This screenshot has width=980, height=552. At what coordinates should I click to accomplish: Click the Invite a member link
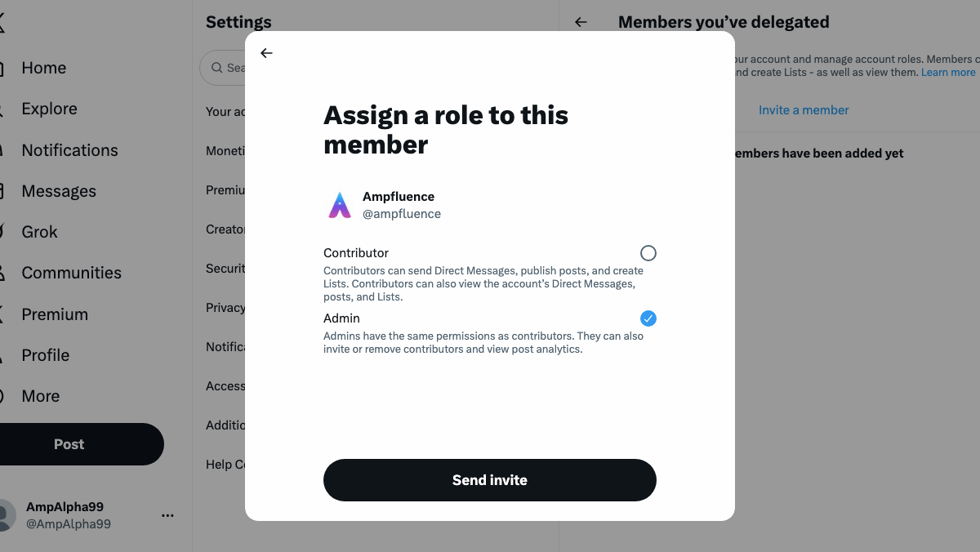point(804,110)
